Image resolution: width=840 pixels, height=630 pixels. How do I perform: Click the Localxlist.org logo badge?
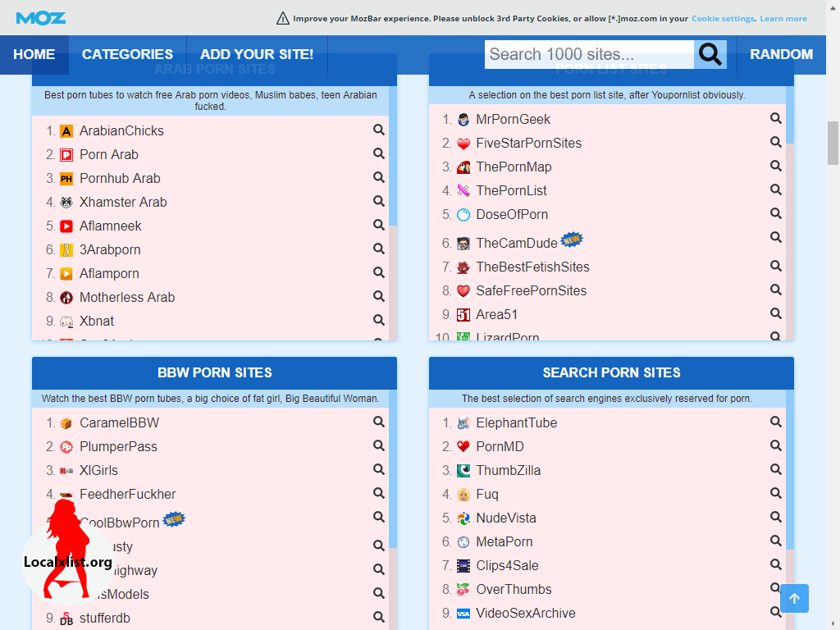68,551
